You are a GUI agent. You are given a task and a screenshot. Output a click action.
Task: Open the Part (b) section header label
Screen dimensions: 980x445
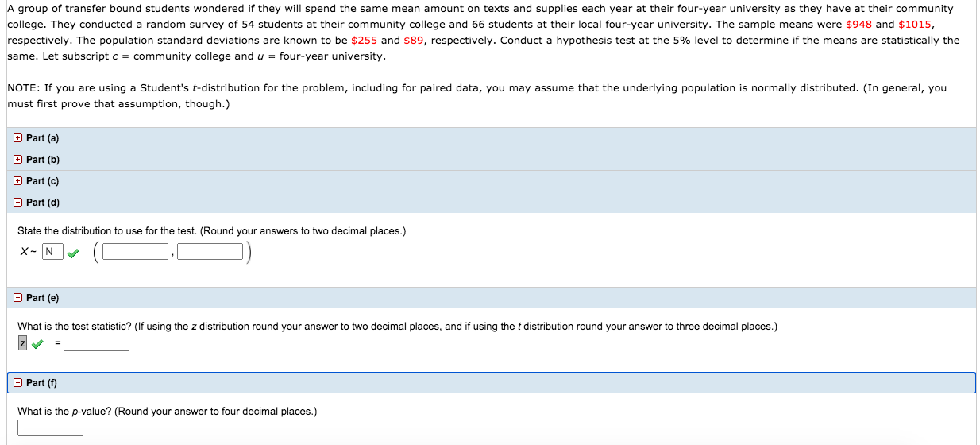[x=43, y=160]
